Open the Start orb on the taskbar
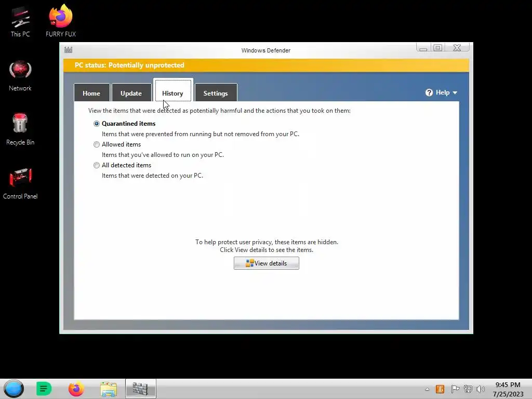 (x=14, y=389)
